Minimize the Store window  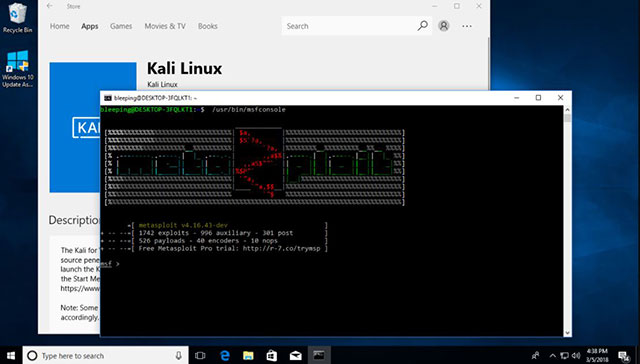[x=435, y=6]
